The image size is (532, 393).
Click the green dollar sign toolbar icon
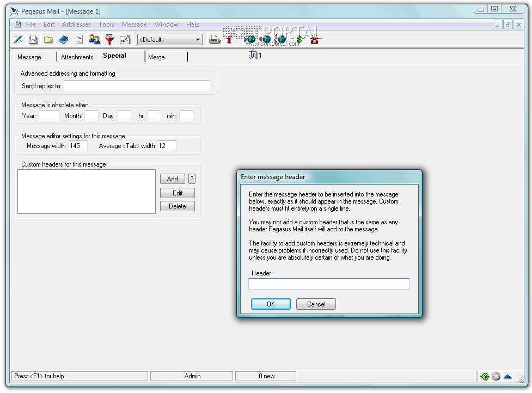coord(299,39)
